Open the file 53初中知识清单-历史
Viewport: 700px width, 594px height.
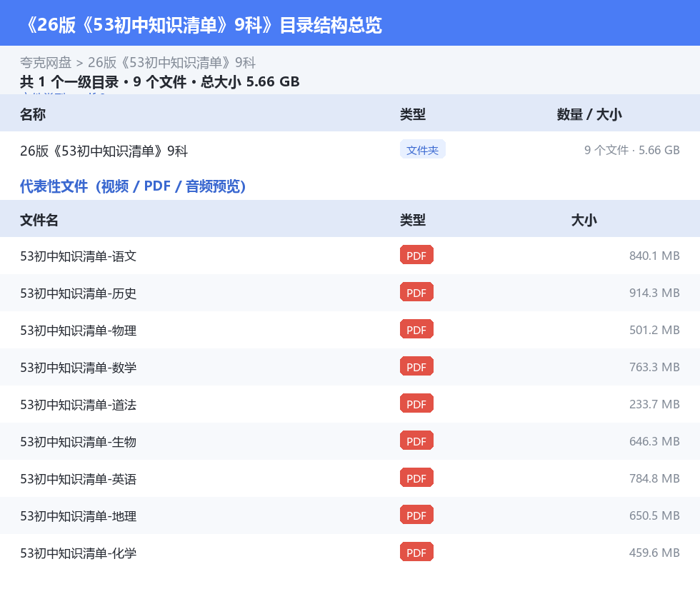coord(78,293)
